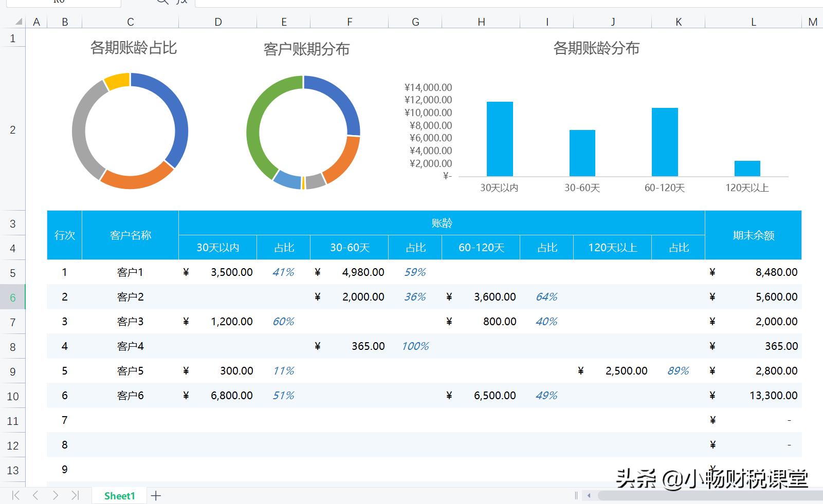823x504 pixels.
Task: Click the 各期账龄分布 bar chart title
Action: click(x=596, y=49)
